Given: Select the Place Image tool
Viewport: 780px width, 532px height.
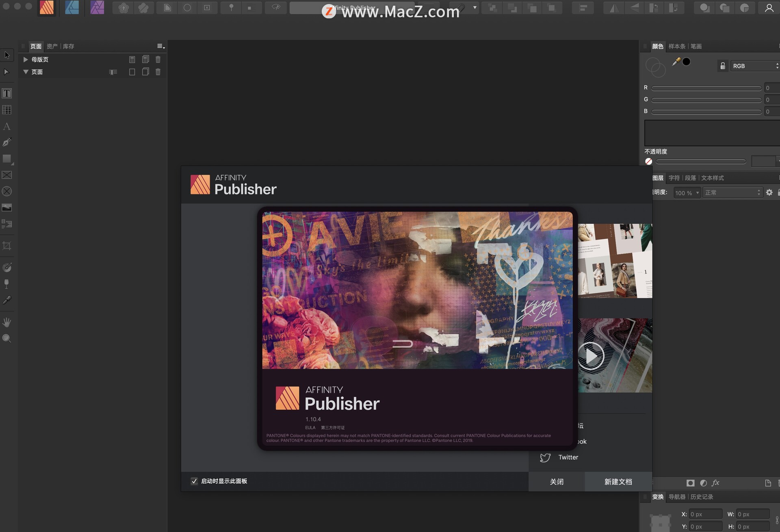Looking at the screenshot, I should 7,208.
